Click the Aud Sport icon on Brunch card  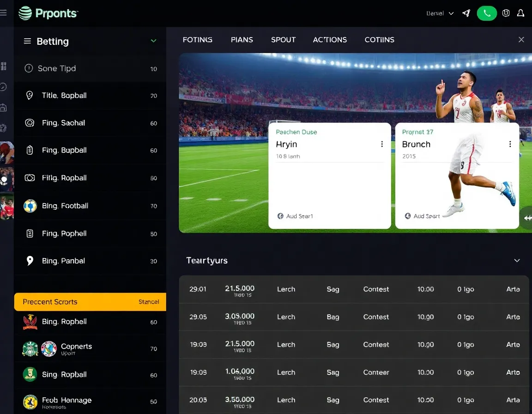(x=407, y=216)
